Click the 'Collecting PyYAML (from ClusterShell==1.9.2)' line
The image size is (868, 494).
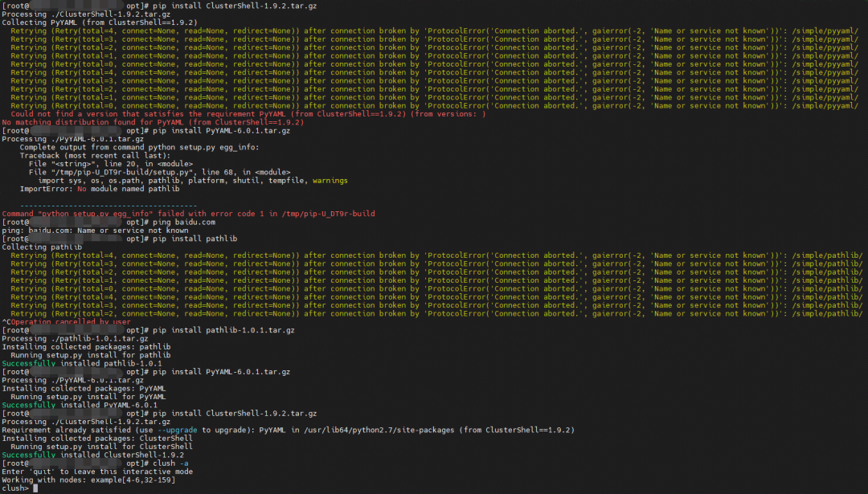point(100,22)
